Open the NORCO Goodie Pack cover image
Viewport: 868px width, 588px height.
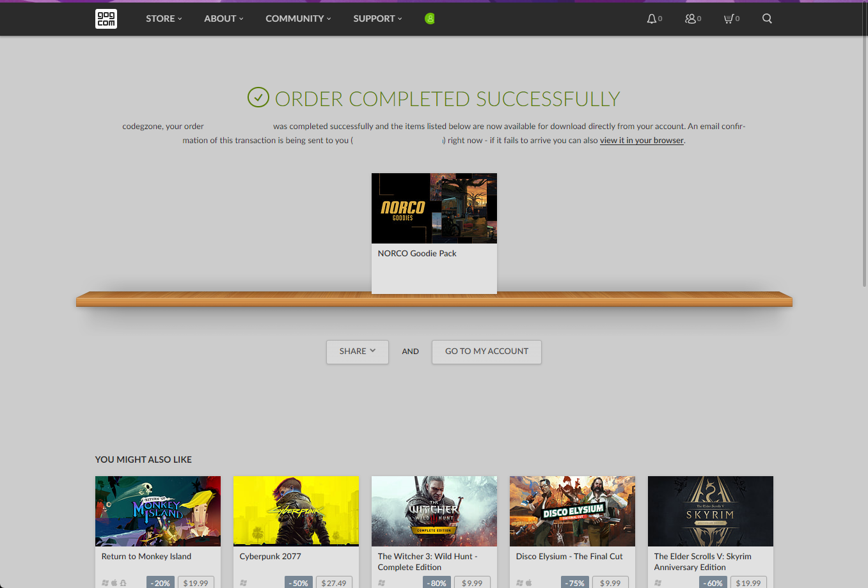coord(434,208)
